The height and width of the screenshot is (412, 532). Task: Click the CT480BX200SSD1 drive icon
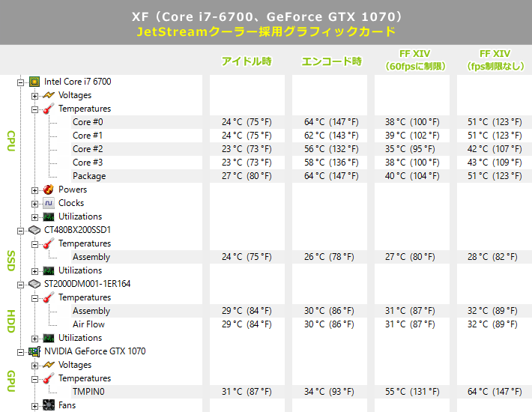click(34, 230)
